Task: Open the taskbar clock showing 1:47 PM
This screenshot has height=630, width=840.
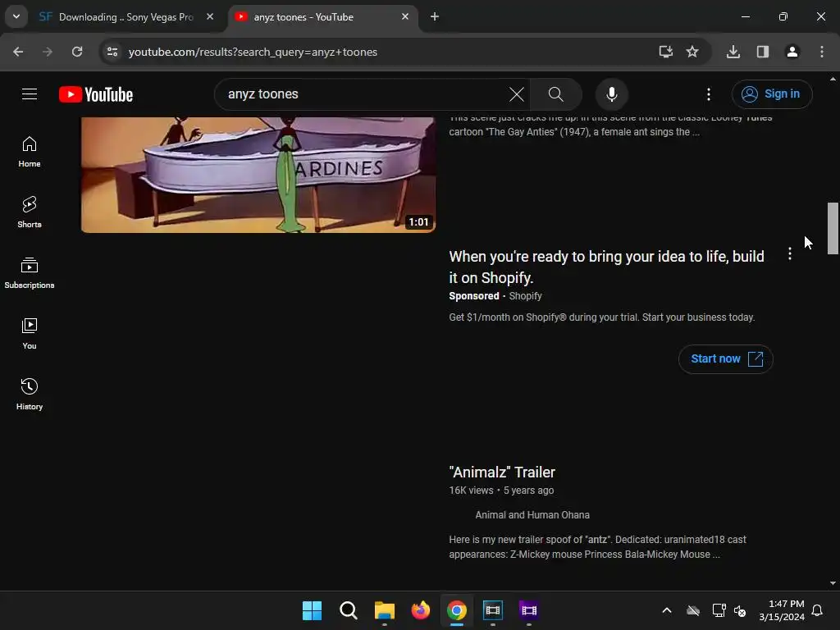Action: [x=782, y=610]
